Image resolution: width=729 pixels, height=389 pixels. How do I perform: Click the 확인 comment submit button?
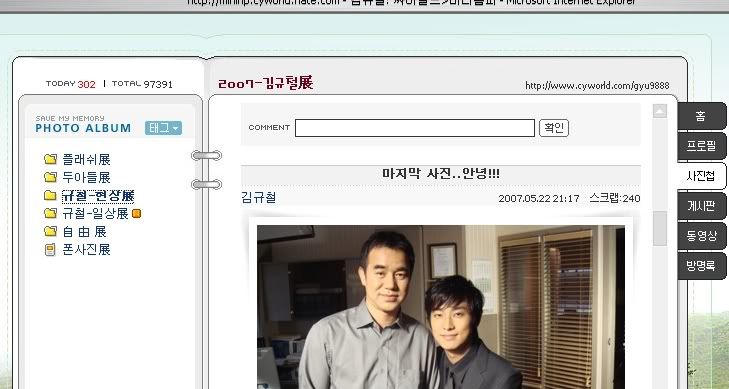pyautogui.click(x=554, y=128)
